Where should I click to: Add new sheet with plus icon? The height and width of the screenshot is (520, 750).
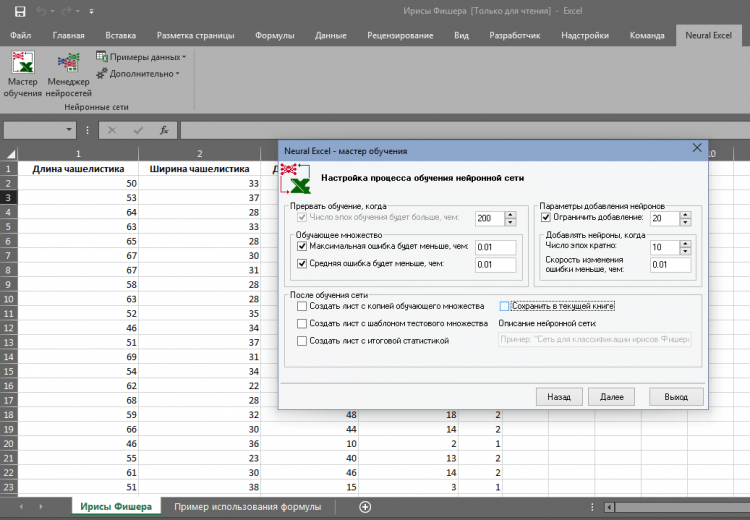(x=365, y=507)
